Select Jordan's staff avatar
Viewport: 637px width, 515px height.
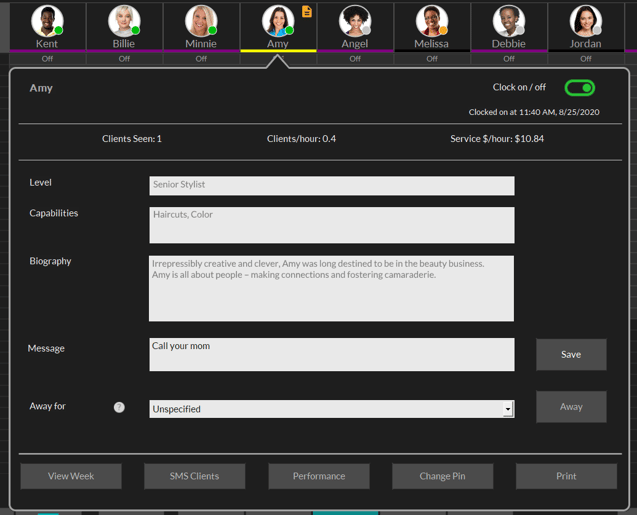coord(586,20)
